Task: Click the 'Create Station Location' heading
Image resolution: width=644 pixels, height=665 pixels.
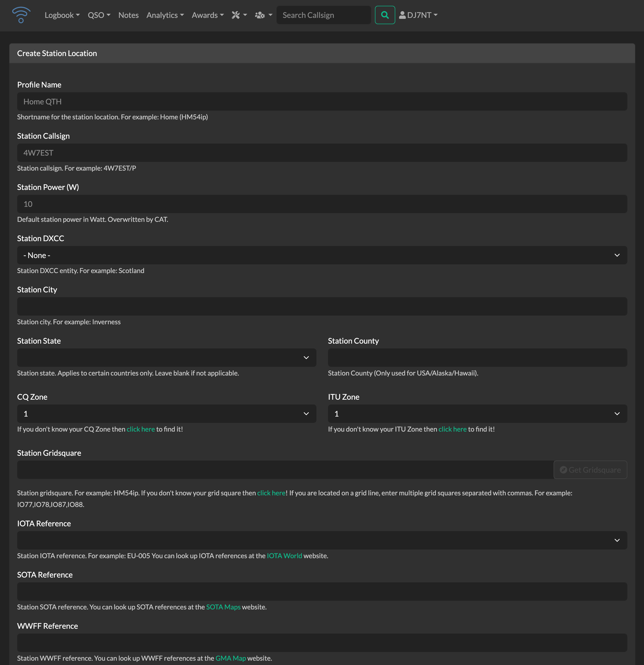Action: click(x=57, y=53)
